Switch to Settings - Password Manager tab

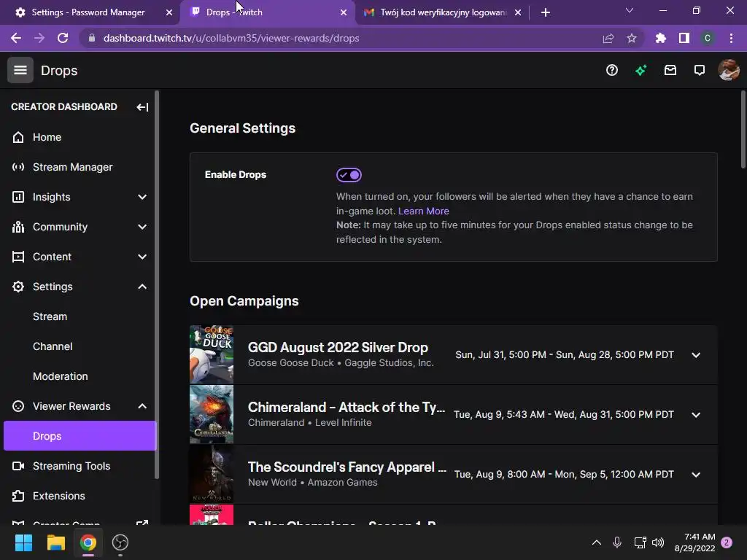pos(90,12)
